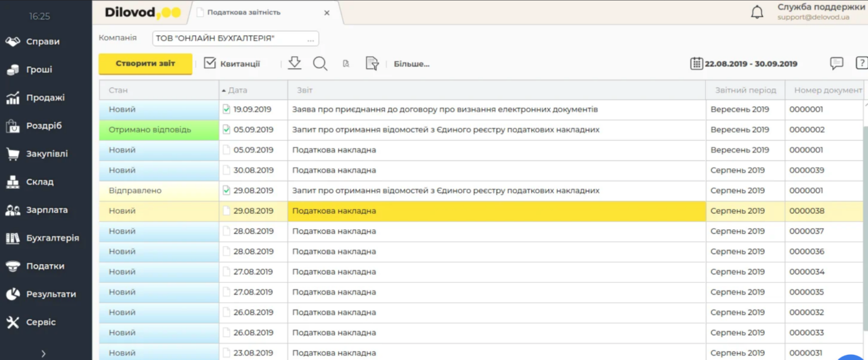Image resolution: width=868 pixels, height=360 pixels.
Task: Click the document preview icon in toolbar
Action: [345, 64]
